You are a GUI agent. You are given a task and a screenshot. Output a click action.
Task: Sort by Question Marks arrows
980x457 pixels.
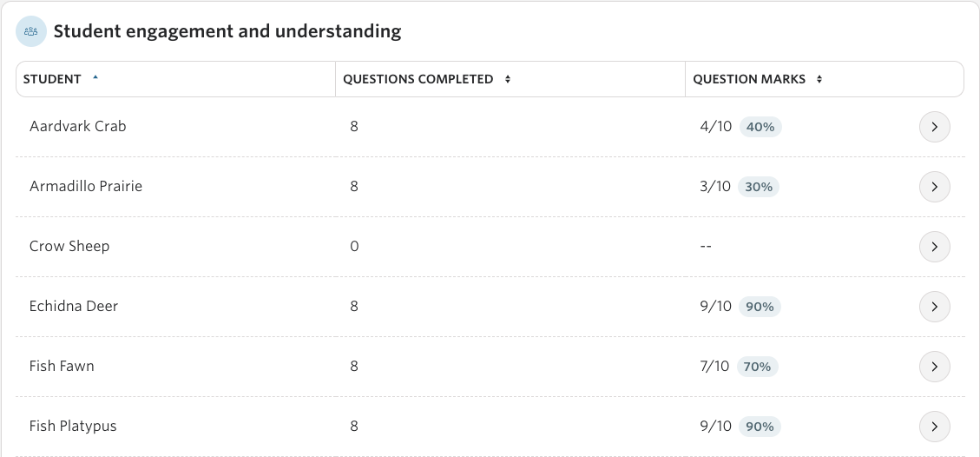819,79
